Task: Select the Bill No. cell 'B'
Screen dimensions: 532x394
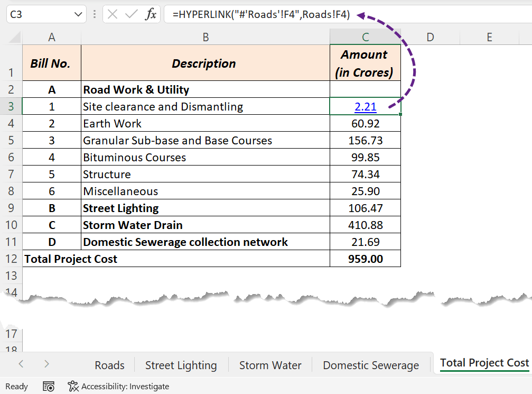Action: [52, 208]
